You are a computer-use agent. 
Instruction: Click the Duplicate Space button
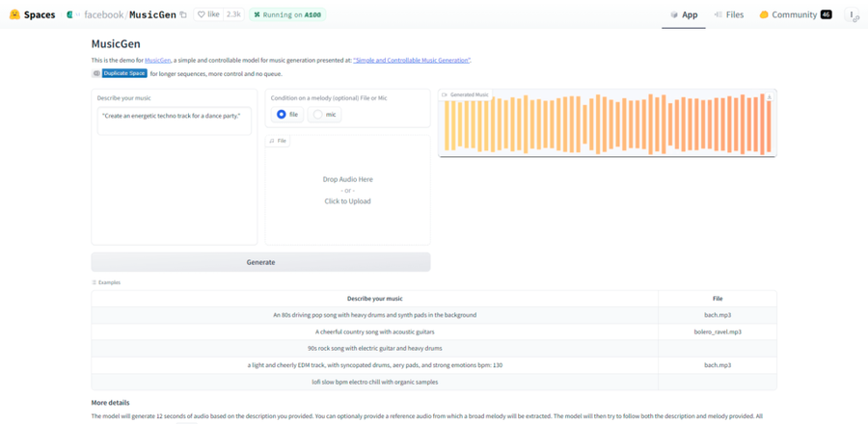[120, 73]
